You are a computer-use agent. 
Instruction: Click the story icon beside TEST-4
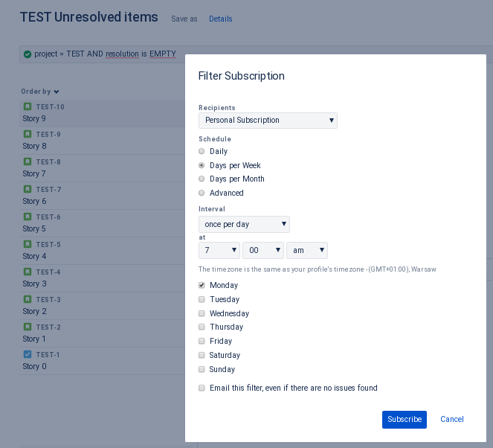[x=28, y=272]
